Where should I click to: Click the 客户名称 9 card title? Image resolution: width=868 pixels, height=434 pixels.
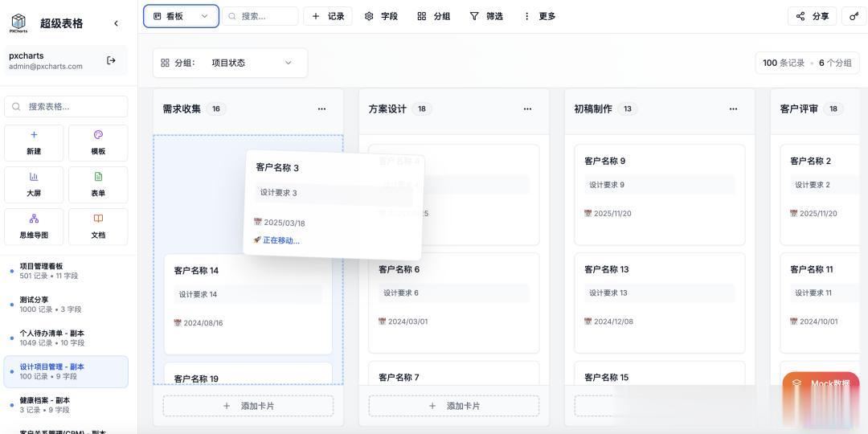tap(604, 161)
